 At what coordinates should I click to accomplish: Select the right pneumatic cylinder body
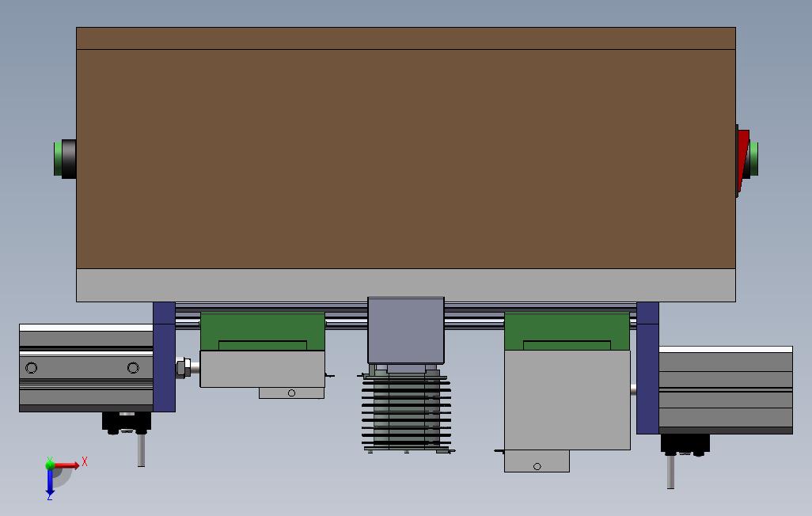click(x=726, y=390)
